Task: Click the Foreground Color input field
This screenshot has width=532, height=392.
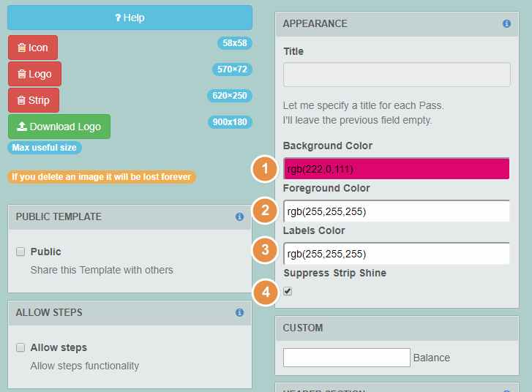Action: click(x=397, y=211)
